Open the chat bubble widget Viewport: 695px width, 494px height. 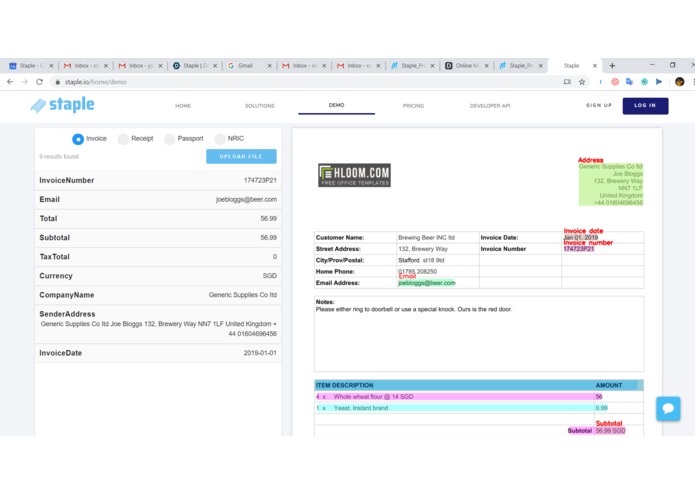coord(668,408)
